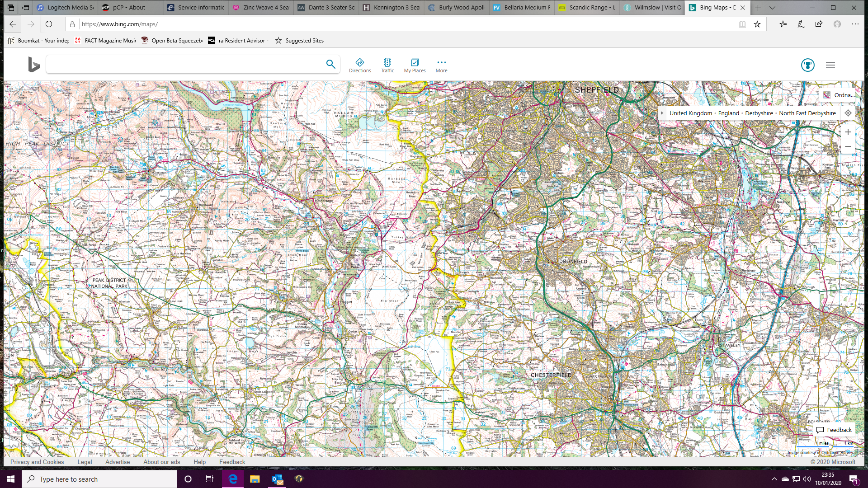Go back in browser
This screenshot has width=868, height=488.
(x=13, y=24)
